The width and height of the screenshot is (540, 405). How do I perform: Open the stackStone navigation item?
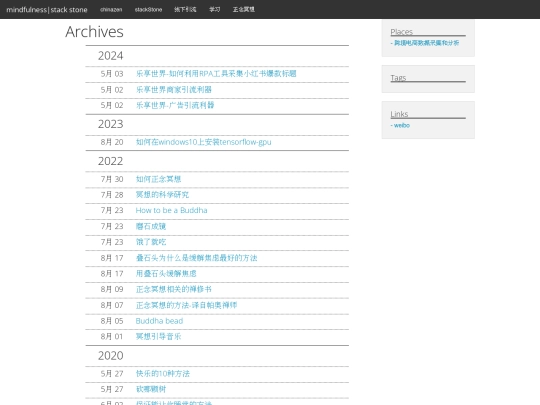pyautogui.click(x=148, y=10)
